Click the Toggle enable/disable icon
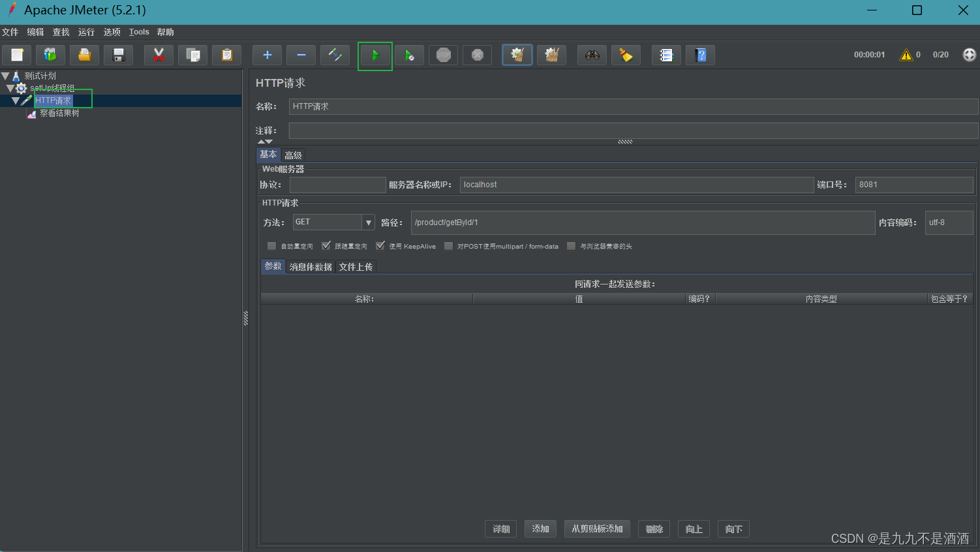The width and height of the screenshot is (980, 552). (x=335, y=55)
